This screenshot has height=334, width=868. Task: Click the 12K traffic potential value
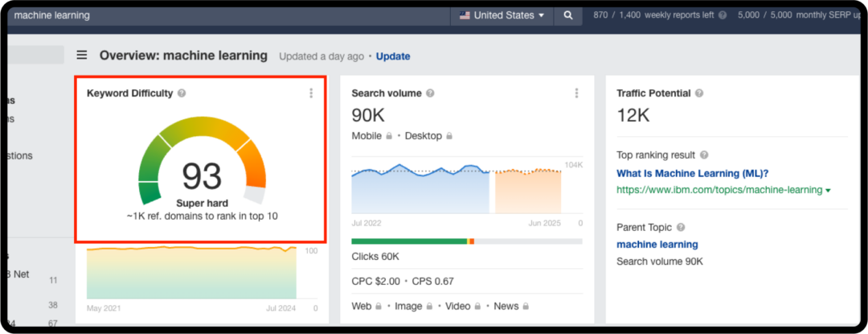[x=633, y=115]
